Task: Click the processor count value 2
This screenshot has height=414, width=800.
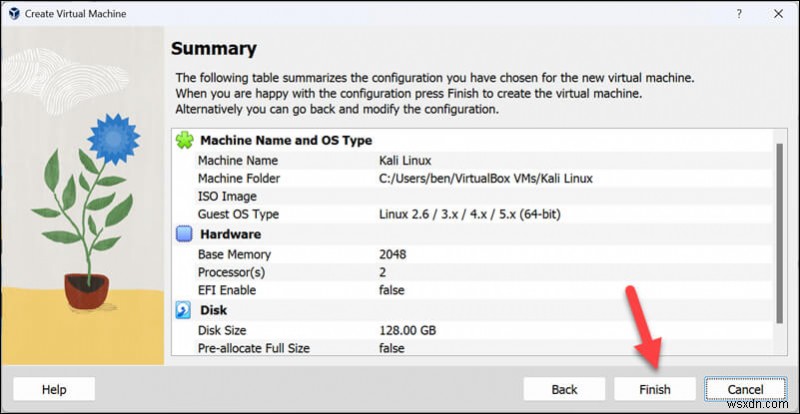Action: point(383,272)
